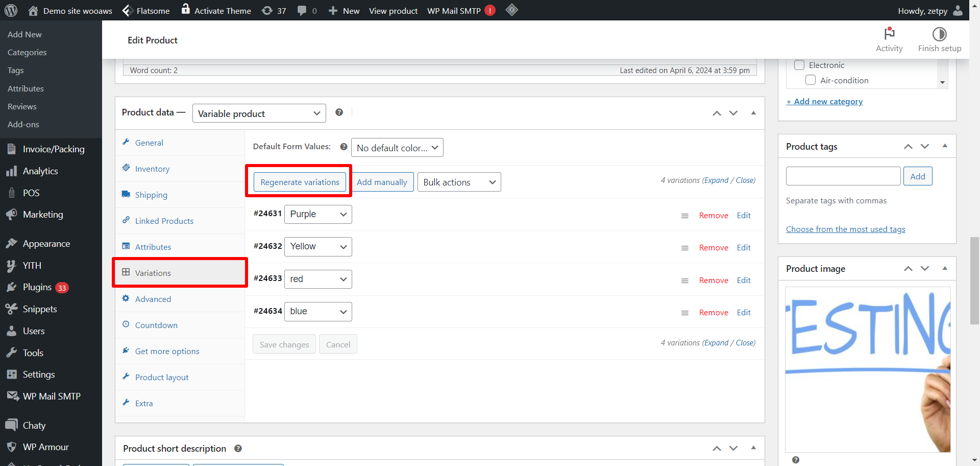The height and width of the screenshot is (466, 980).
Task: Open the red attribute dropdown
Action: [318, 279]
